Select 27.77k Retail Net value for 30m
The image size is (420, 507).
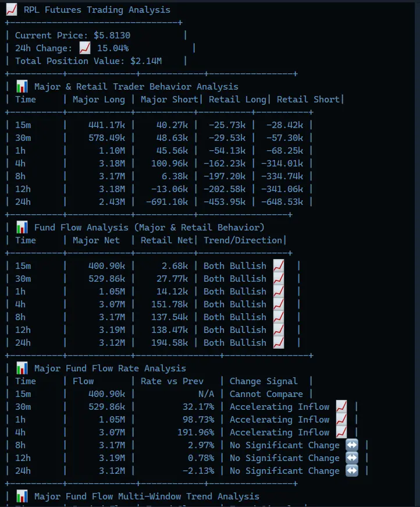coord(172,279)
